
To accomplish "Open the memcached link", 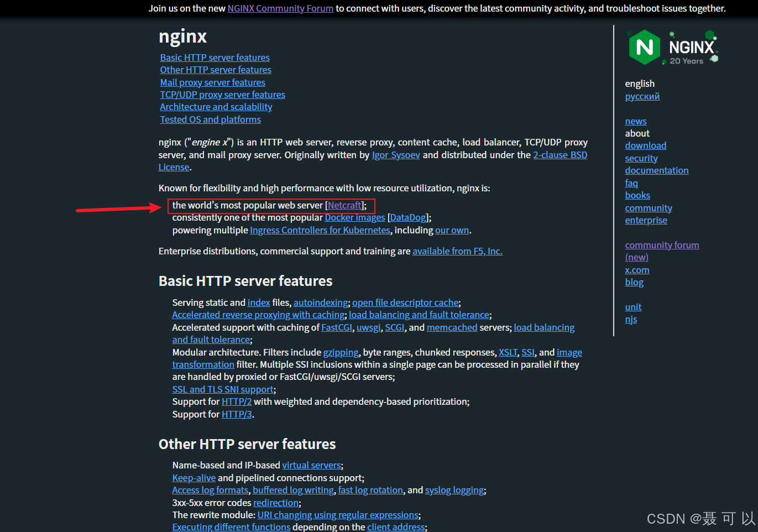I will click(x=452, y=327).
